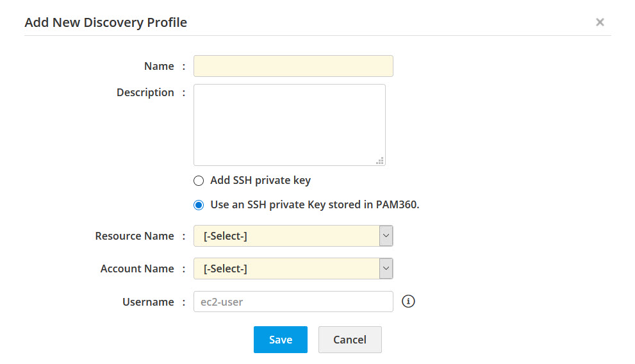Viewport: 635px width, 364px height.
Task: Save the discovery profile
Action: coord(280,340)
